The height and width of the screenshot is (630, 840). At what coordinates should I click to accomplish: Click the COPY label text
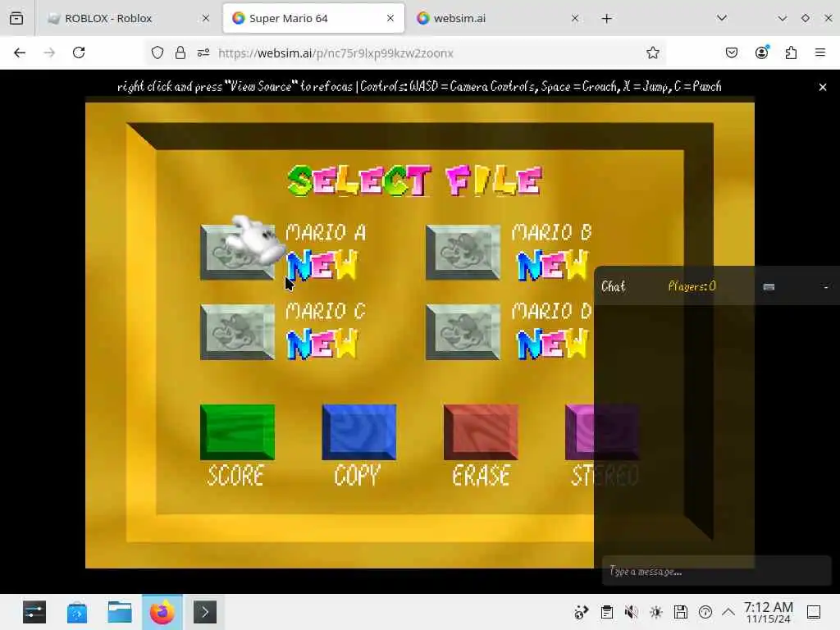(x=358, y=476)
